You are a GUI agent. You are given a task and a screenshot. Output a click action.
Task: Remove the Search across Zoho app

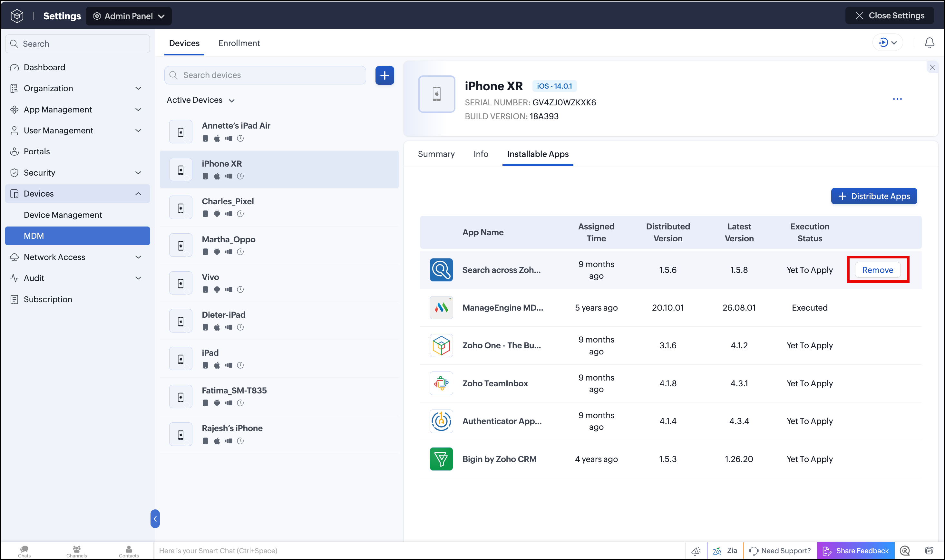click(x=878, y=270)
